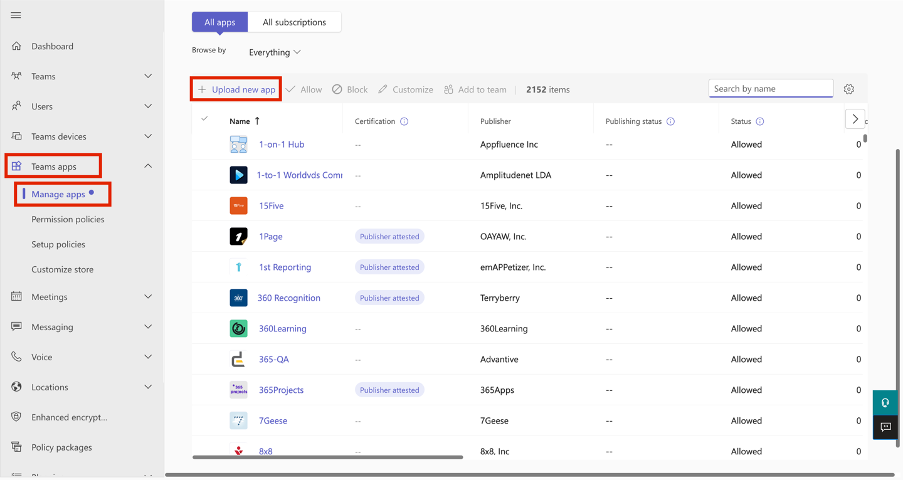The height and width of the screenshot is (481, 904).
Task: Expand the Messaging navigation section
Action: [x=148, y=326]
